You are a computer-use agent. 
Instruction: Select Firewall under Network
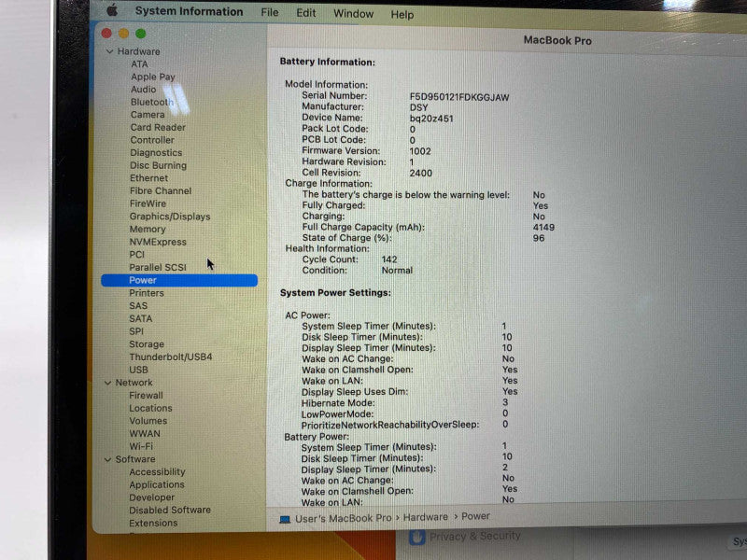[147, 396]
